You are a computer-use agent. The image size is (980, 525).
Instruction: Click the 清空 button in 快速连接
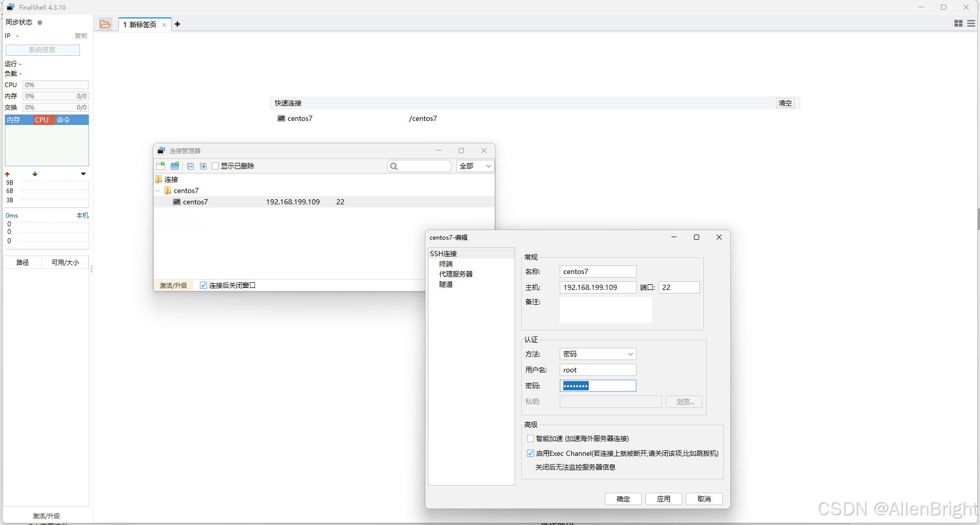(x=785, y=103)
